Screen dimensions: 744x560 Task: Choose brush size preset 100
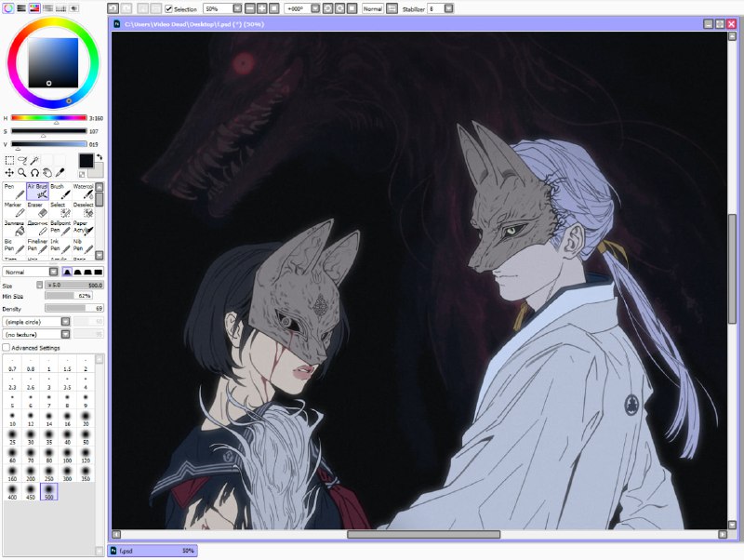tap(67, 456)
